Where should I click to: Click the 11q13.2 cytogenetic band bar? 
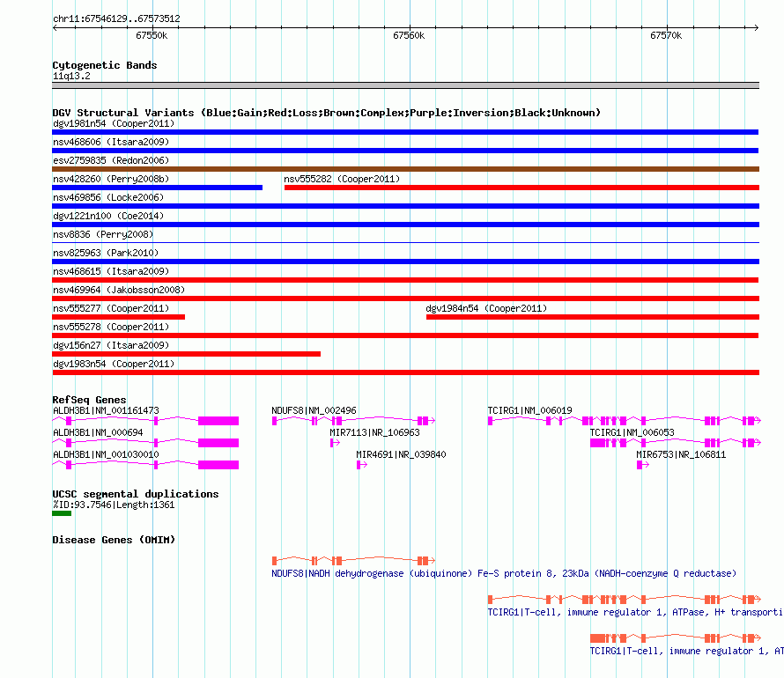coord(405,85)
